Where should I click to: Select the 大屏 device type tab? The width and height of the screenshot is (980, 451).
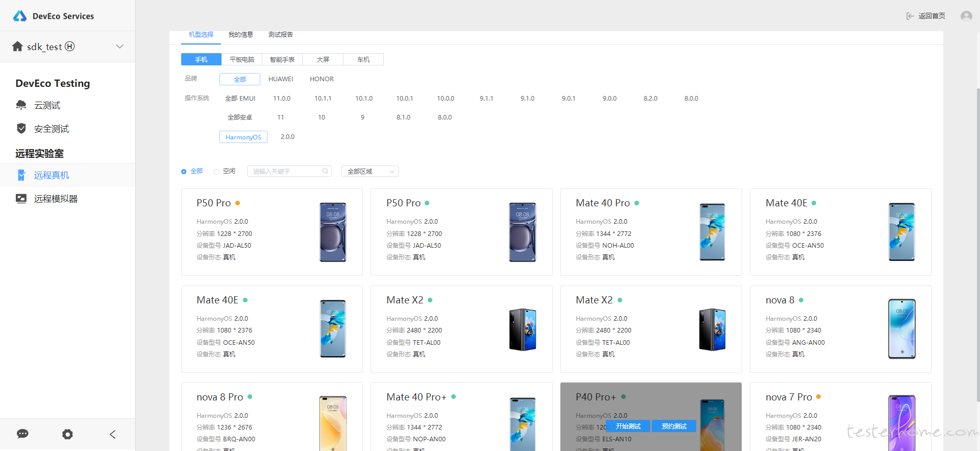tap(323, 59)
